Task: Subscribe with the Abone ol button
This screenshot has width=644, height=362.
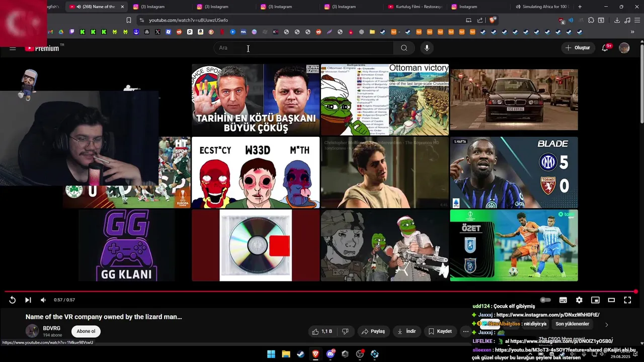Action: [86, 331]
